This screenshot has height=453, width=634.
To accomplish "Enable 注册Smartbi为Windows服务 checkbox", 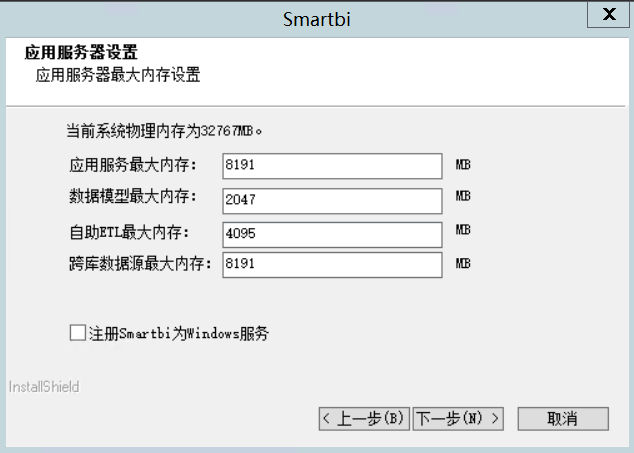I will coord(78,333).
